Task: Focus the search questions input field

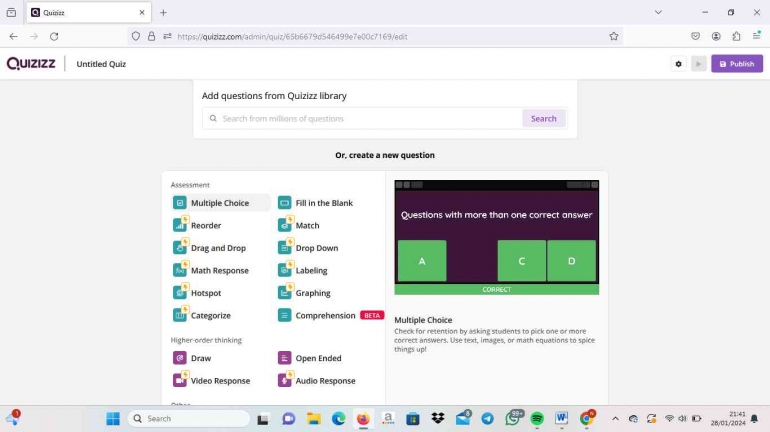Action: pyautogui.click(x=362, y=118)
